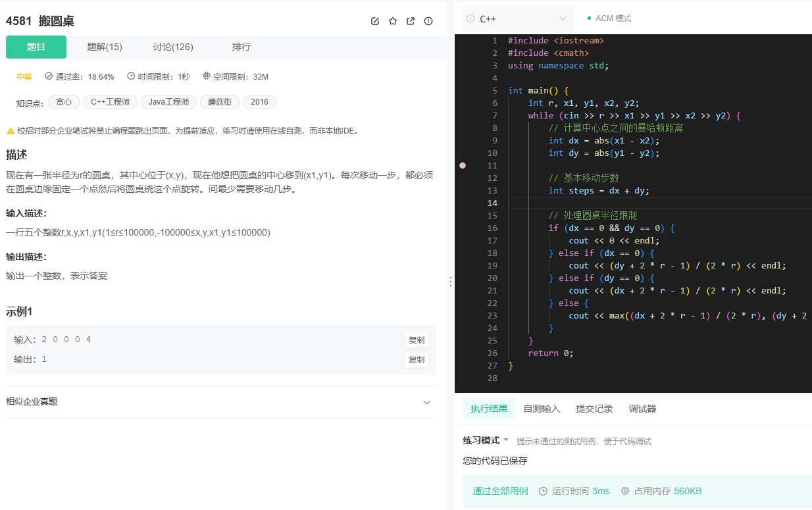Copy the sample input using 复制 button

coord(416,340)
